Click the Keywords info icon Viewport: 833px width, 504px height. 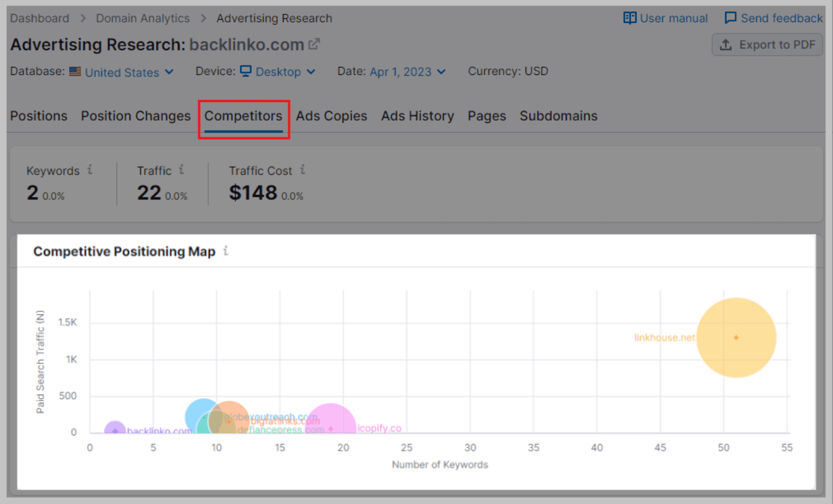(90, 170)
